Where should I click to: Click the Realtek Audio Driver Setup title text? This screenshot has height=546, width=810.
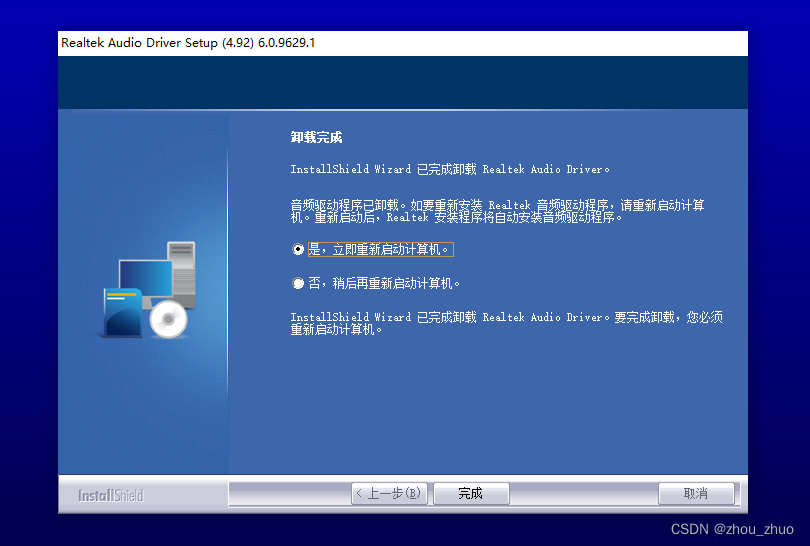[188, 42]
